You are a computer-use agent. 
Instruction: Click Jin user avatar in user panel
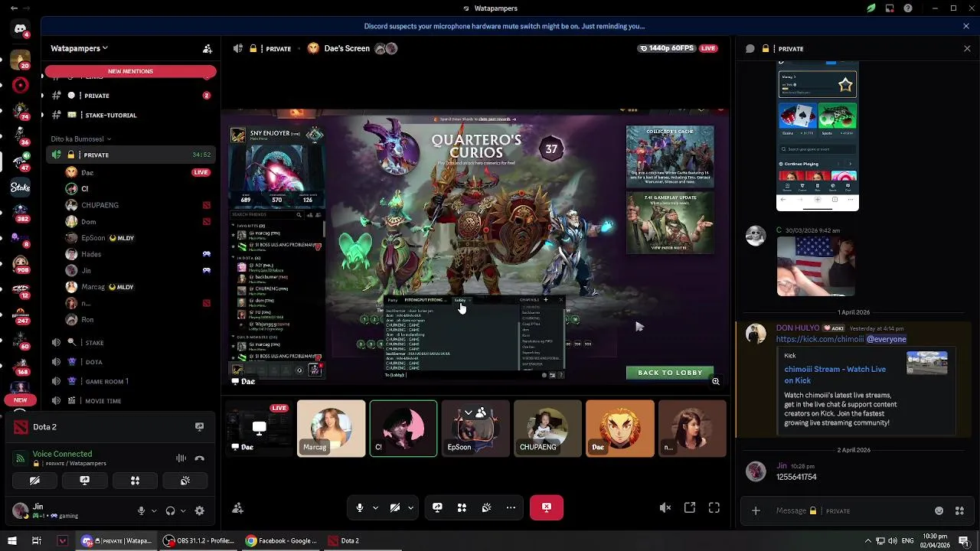(20, 510)
